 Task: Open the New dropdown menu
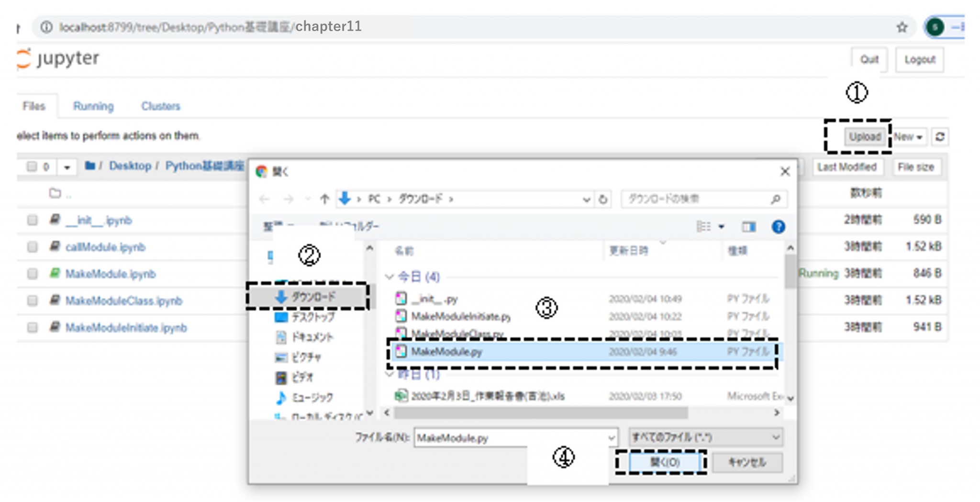point(908,137)
